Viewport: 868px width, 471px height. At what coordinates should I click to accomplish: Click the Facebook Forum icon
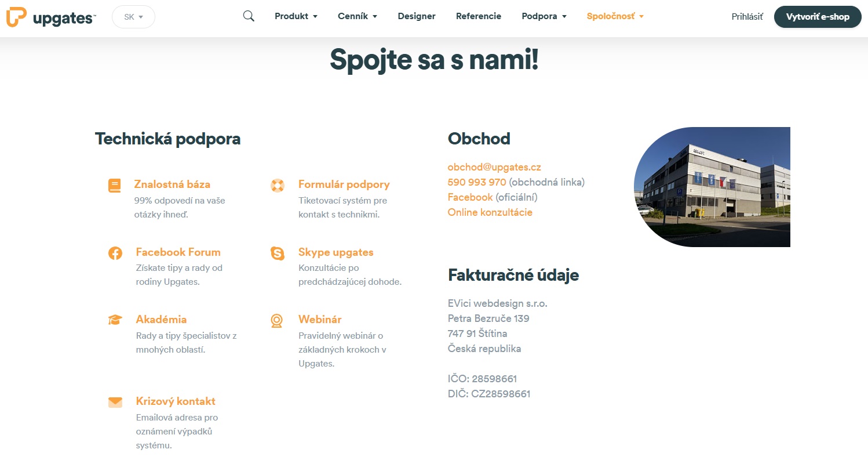(x=115, y=253)
